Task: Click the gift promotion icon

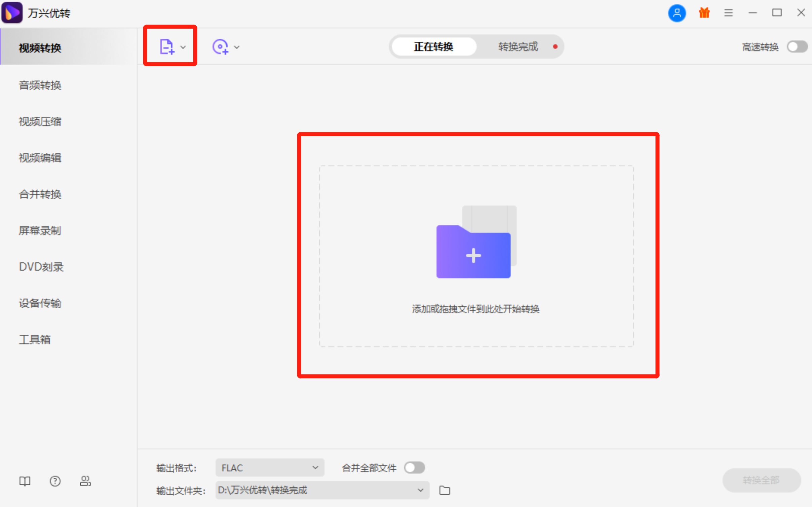Action: [x=704, y=13]
